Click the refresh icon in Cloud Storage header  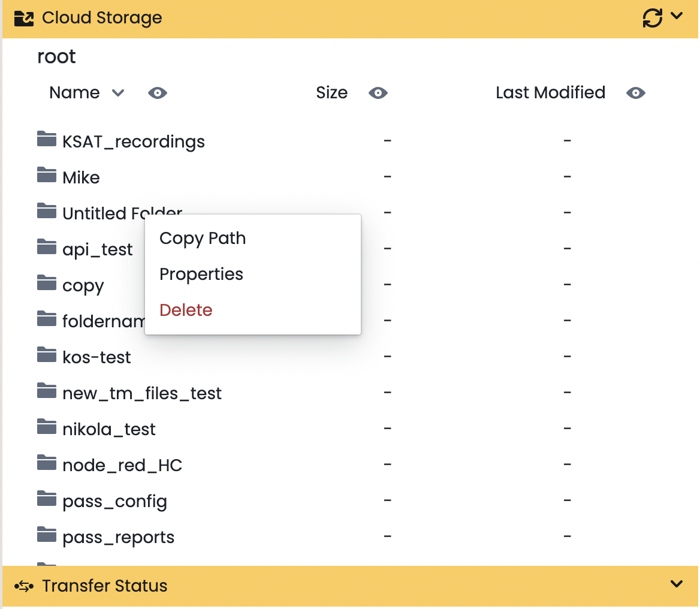point(652,18)
